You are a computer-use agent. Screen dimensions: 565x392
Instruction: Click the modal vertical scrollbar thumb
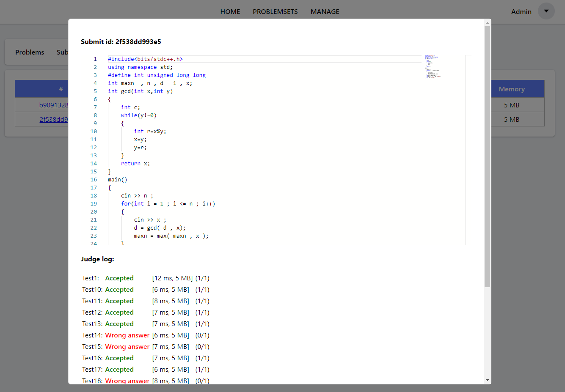[x=488, y=156]
